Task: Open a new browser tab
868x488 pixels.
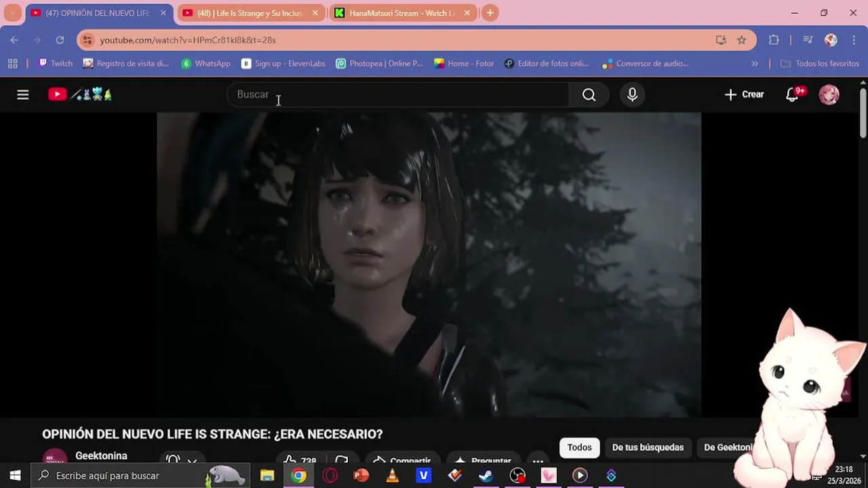Action: pyautogui.click(x=490, y=13)
